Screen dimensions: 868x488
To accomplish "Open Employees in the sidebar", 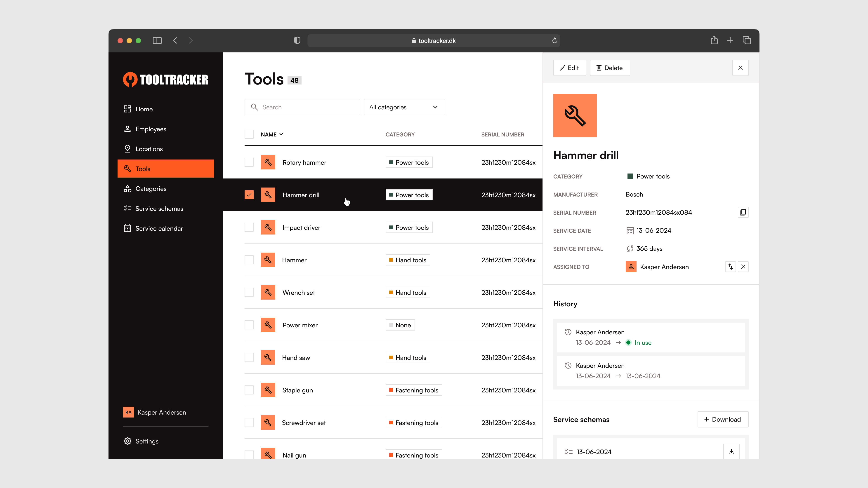I will pyautogui.click(x=165, y=129).
